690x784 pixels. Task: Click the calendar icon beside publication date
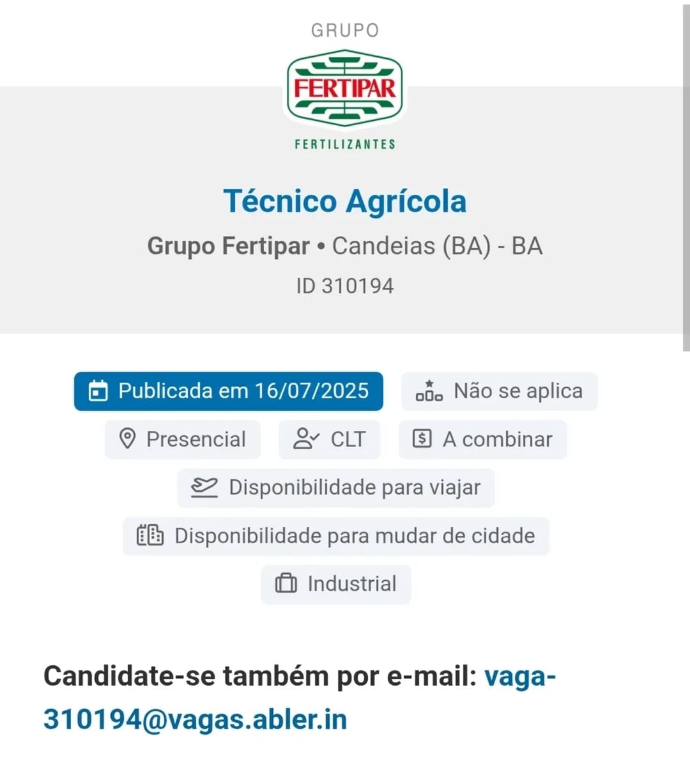click(98, 391)
